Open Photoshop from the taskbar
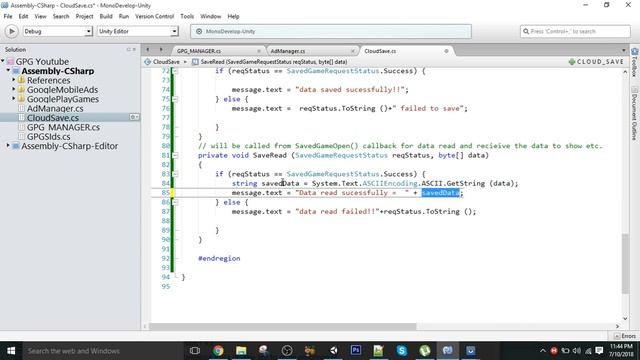This screenshot has width=640, height=360. [356, 351]
